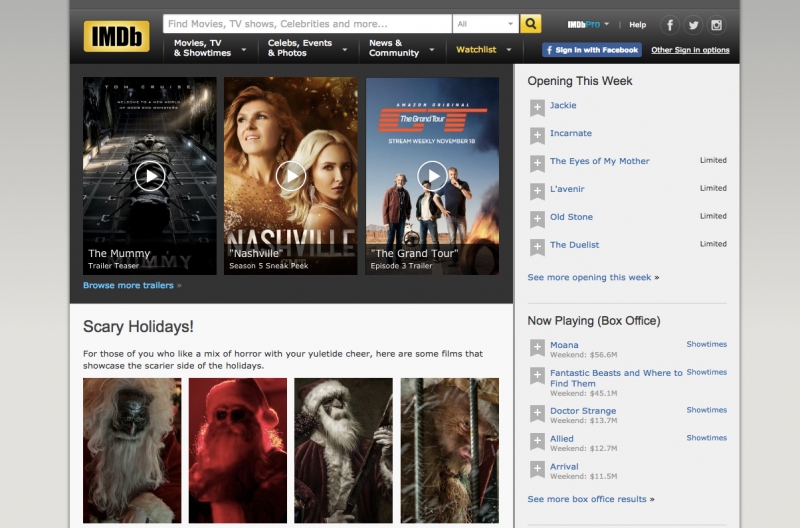
Task: Open the first Scary Holidays poster thumbnail
Action: click(x=132, y=450)
